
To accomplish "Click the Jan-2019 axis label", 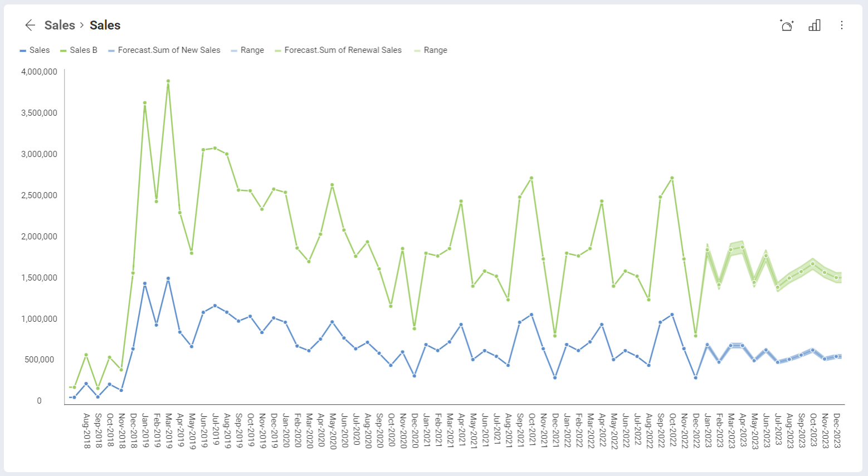I will (145, 431).
